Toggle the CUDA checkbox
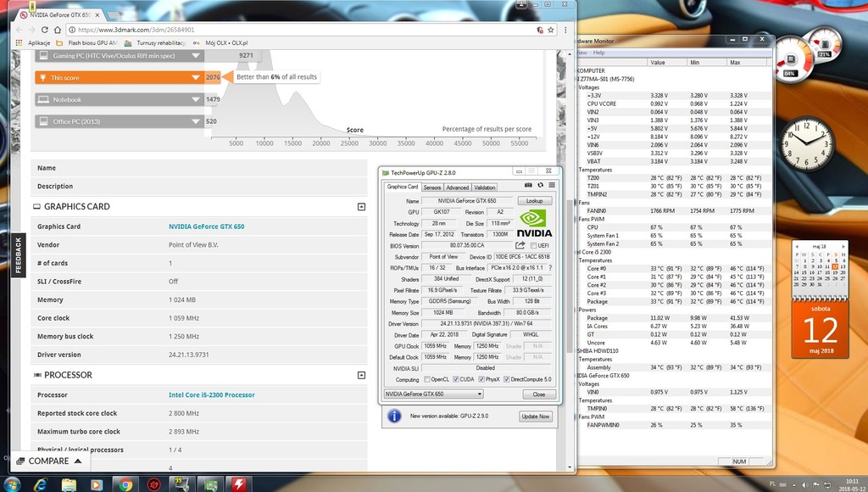This screenshot has height=492, width=868. pos(455,379)
